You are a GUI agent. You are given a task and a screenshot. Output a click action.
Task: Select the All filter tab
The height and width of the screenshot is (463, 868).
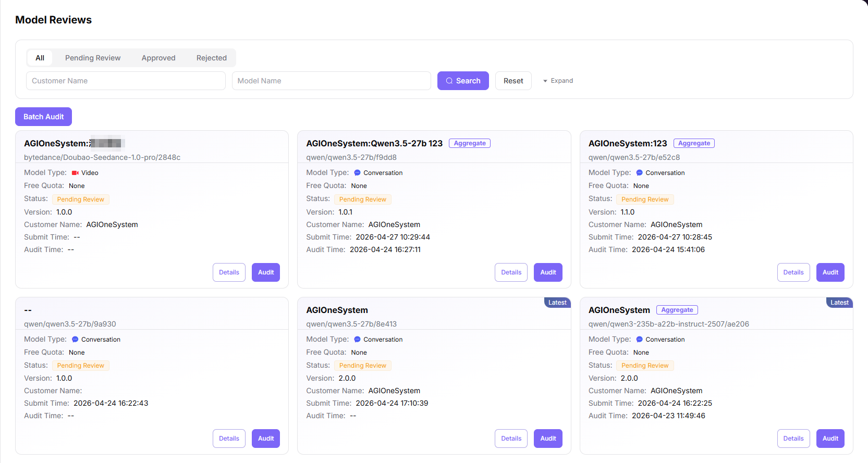click(x=40, y=58)
